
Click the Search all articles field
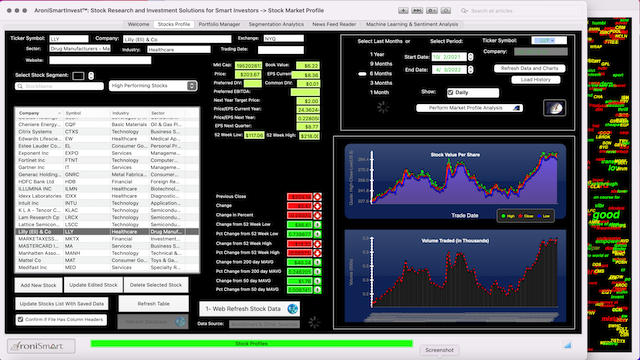pyautogui.click(x=521, y=11)
